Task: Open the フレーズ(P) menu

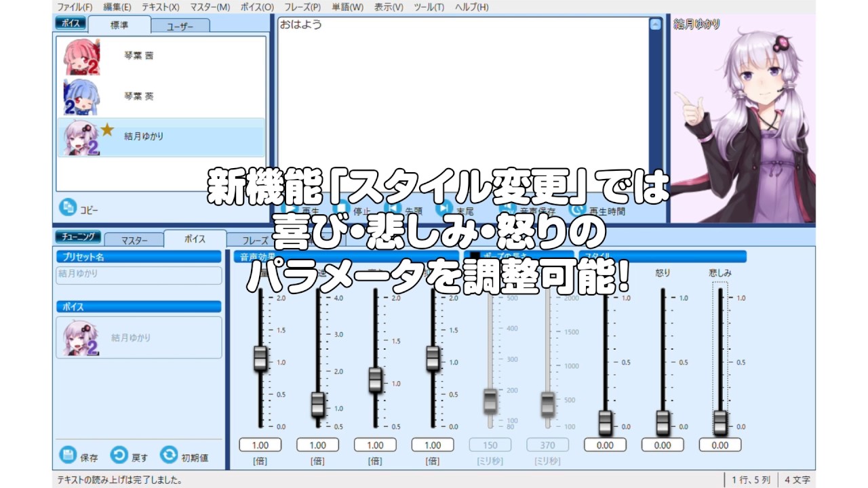Action: [x=302, y=7]
